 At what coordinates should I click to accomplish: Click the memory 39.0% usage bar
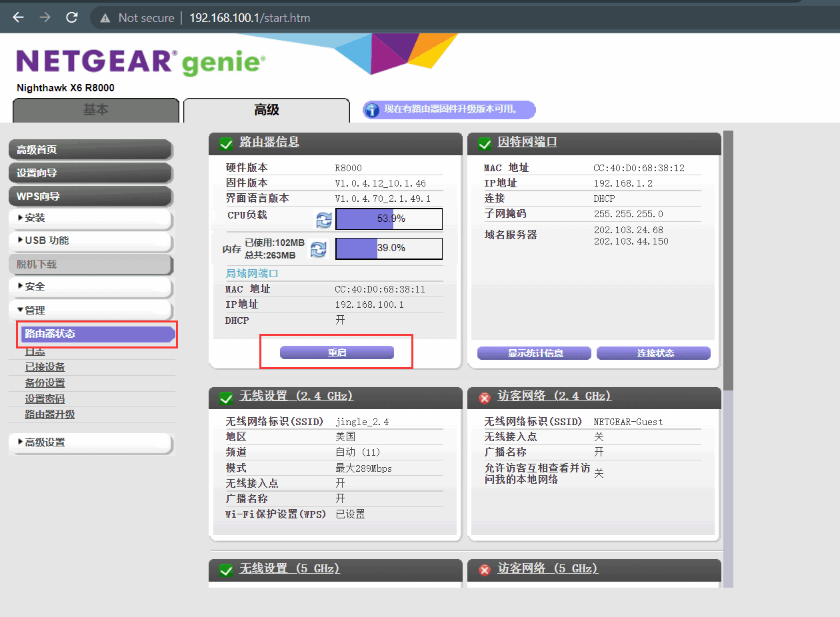(x=389, y=248)
